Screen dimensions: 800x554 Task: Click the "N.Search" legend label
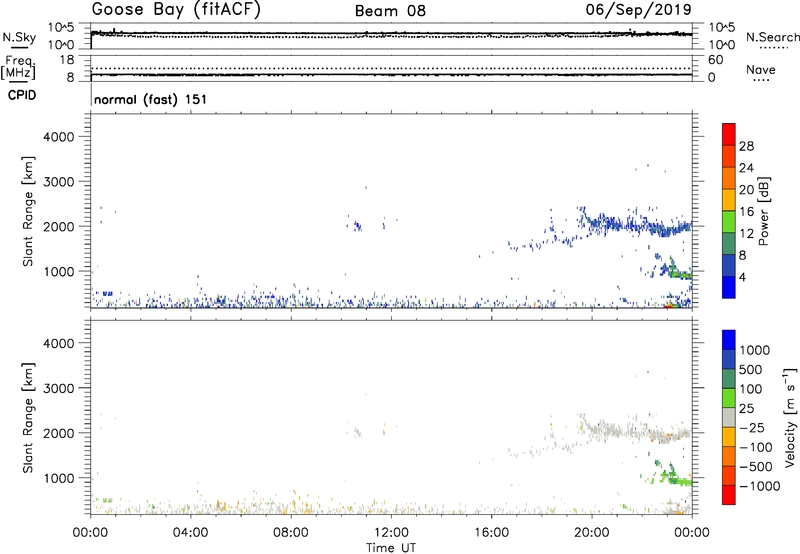point(772,37)
